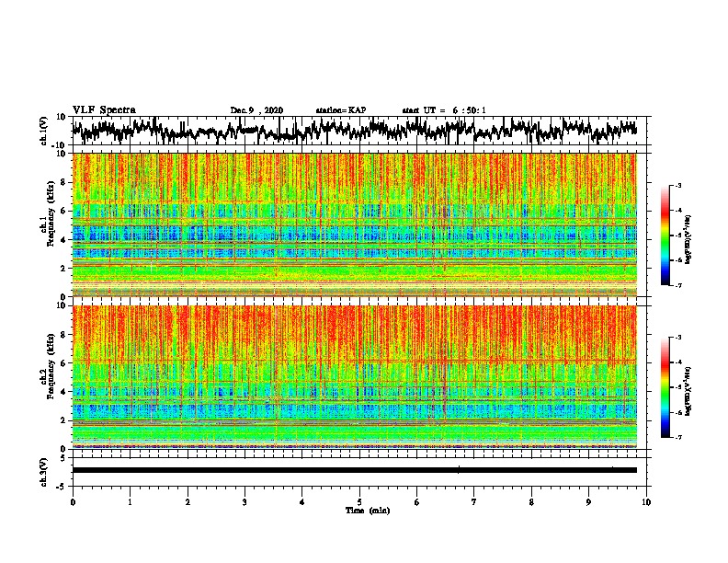Click the '6' kHz tick on ch.2 spectrogram
The width and height of the screenshot is (728, 563).
point(63,363)
